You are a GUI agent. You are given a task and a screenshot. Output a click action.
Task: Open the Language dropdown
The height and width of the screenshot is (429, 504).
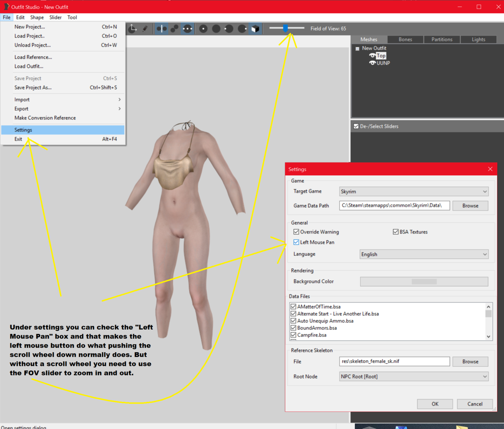(x=424, y=254)
